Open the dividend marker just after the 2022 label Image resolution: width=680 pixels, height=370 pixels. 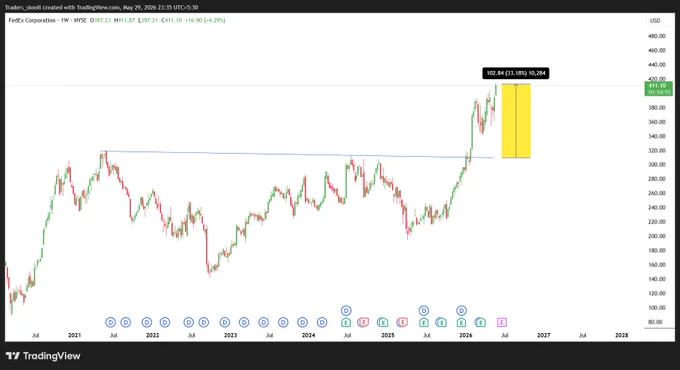(x=165, y=322)
